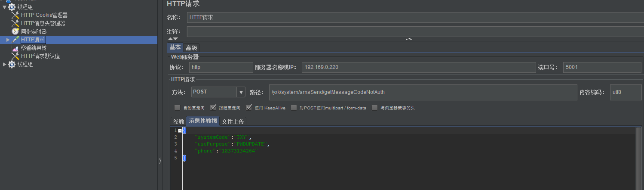
Task: Uncheck 跟随重定向 checkbox
Action: (213, 108)
